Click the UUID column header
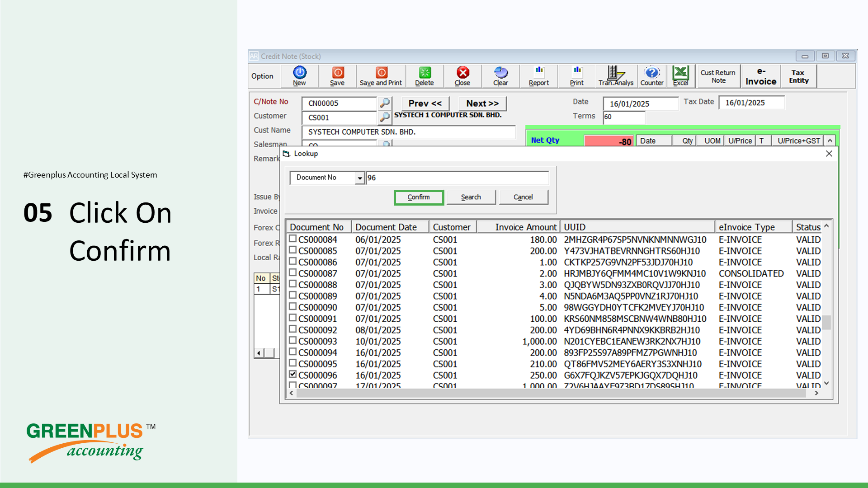The image size is (868, 488). click(x=637, y=227)
